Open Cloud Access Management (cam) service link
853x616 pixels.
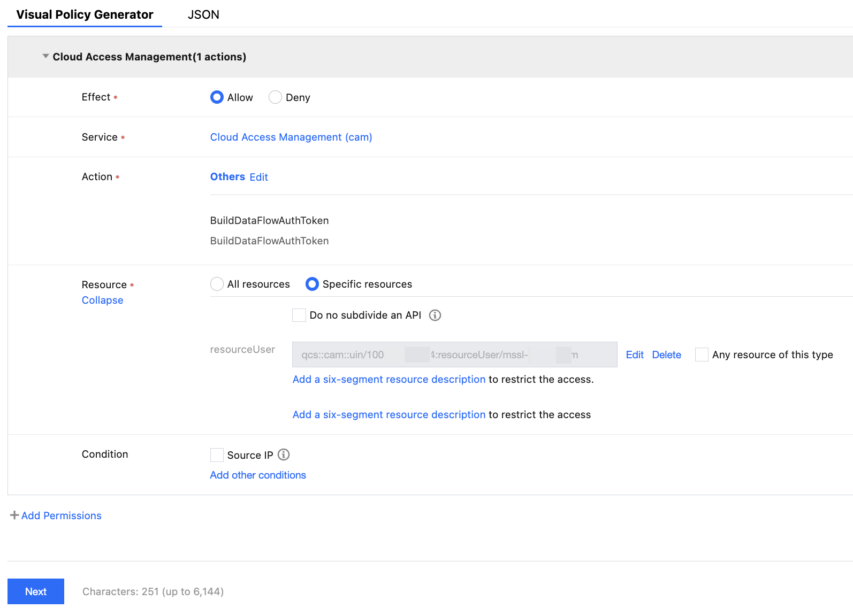tap(291, 137)
